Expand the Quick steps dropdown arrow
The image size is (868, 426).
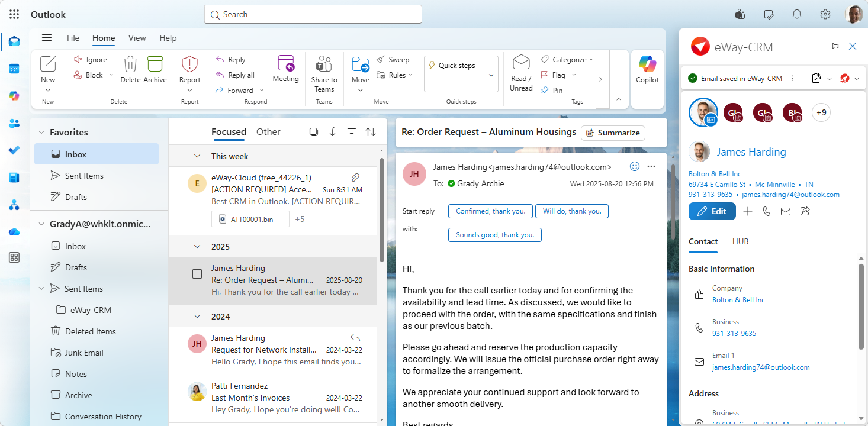491,75
